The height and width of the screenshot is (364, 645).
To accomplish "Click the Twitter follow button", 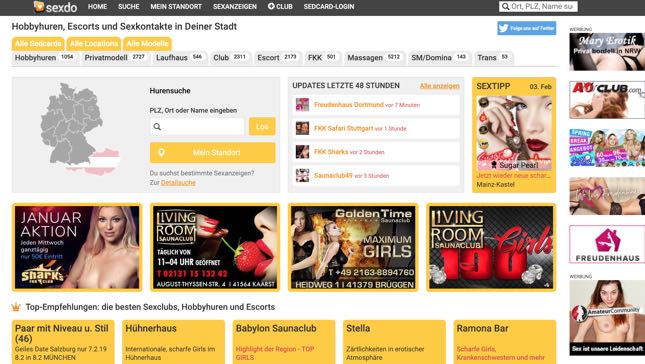I will point(527,28).
